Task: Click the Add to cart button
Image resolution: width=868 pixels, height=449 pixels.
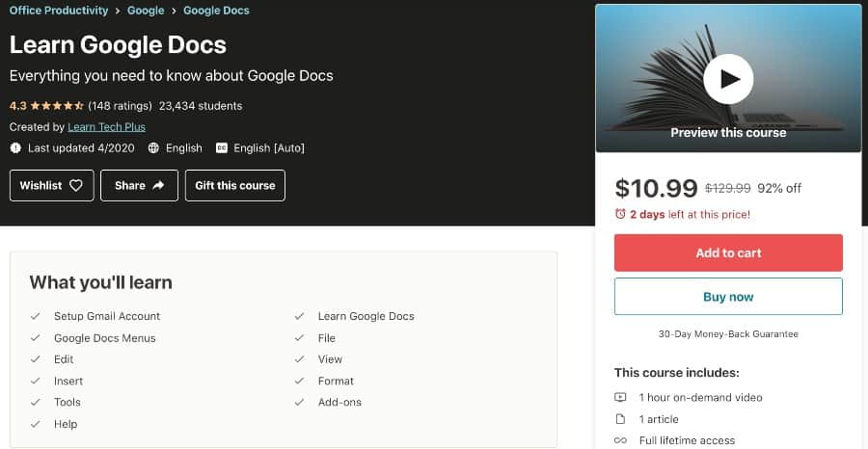Action: [x=728, y=252]
